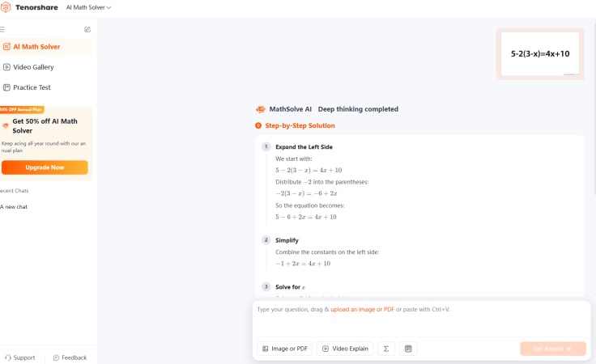
Task: Open the sigma math symbols keyboard
Action: (386, 349)
